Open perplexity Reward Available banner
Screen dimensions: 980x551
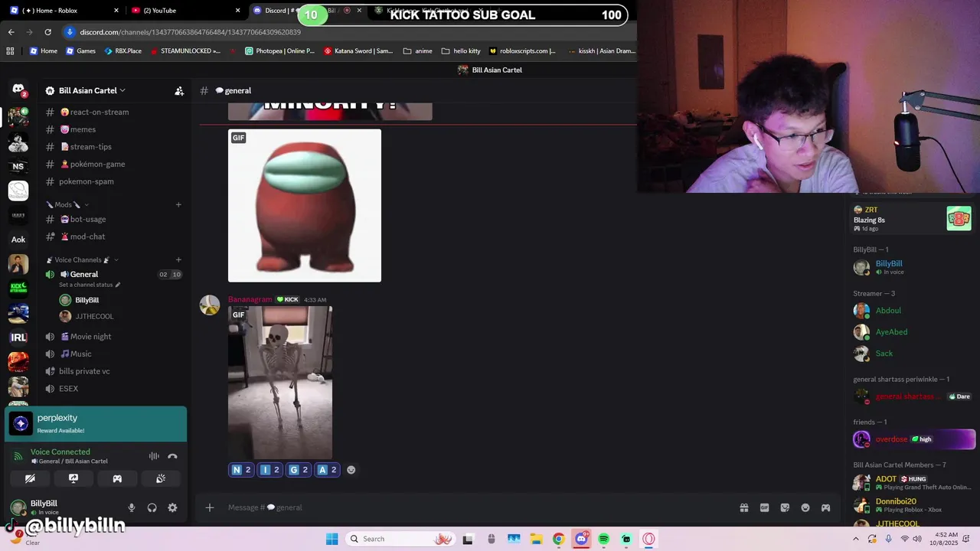click(x=96, y=424)
